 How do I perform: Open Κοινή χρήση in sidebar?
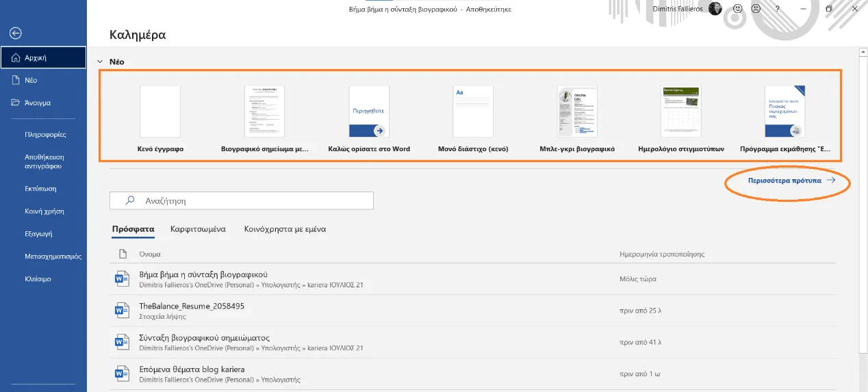click(x=43, y=211)
